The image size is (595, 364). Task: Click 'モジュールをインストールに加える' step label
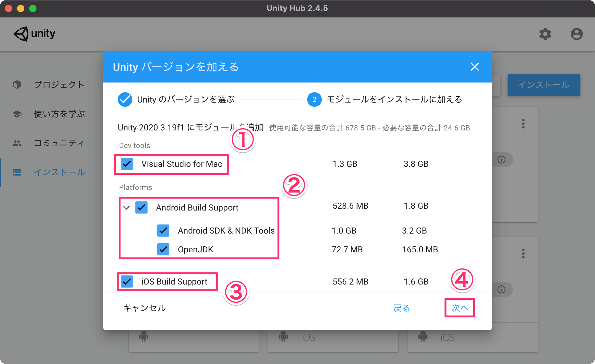394,99
